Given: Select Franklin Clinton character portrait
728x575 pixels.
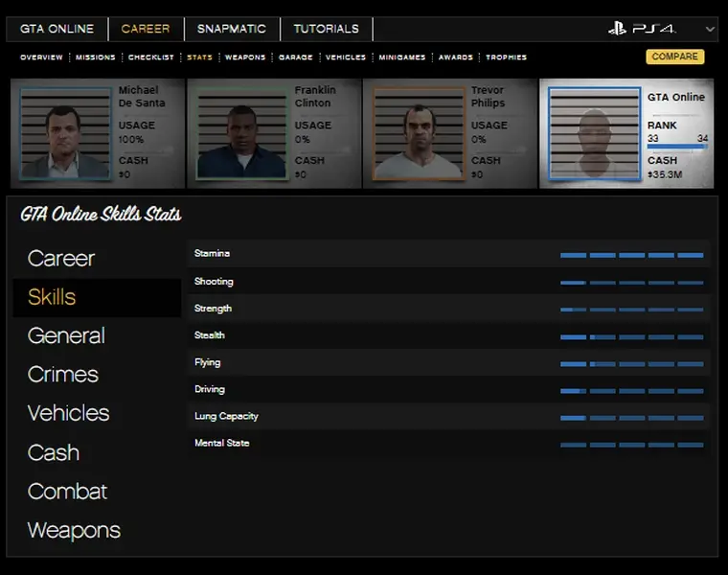Looking at the screenshot, I should (241, 133).
